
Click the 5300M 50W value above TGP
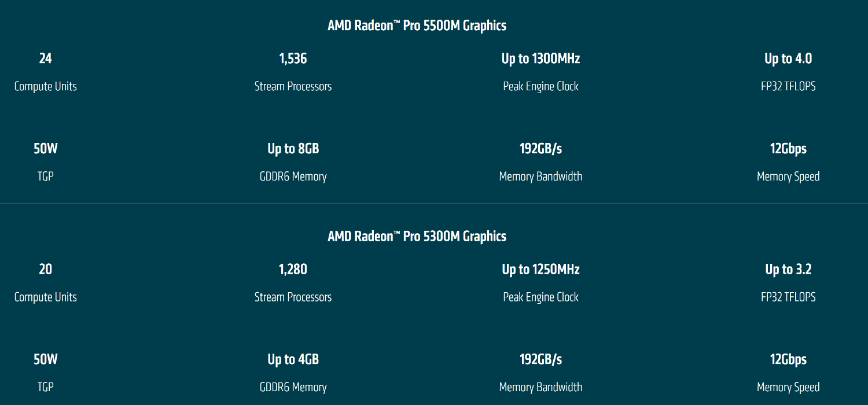[45, 359]
